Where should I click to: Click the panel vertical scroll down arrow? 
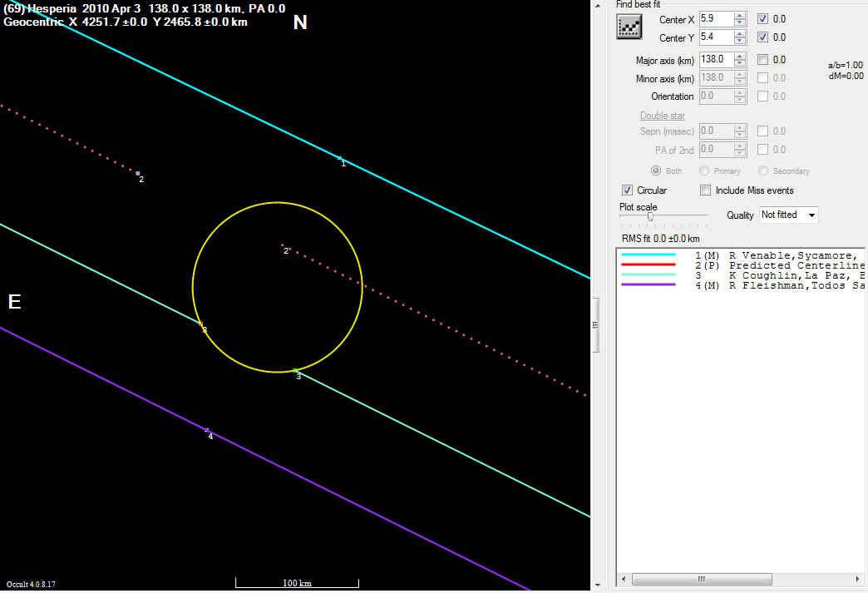click(597, 585)
